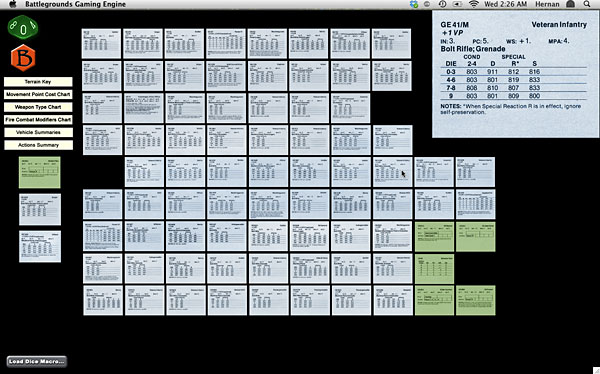Click the orange B hexagon die
The image size is (600, 374).
(x=23, y=58)
